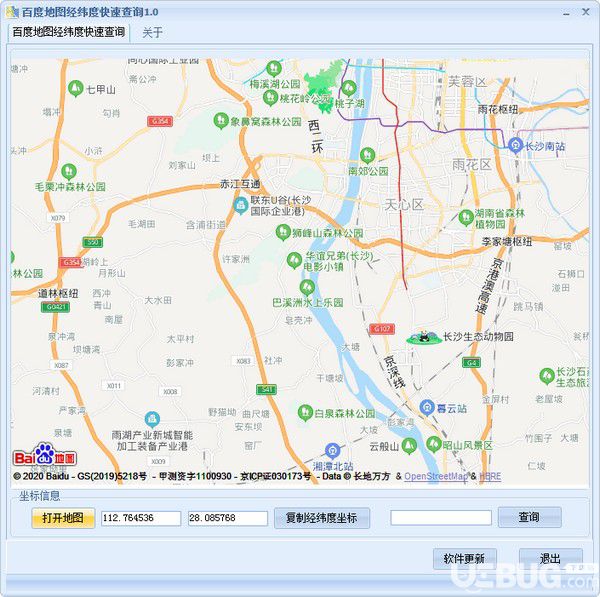Click the Baidu 地图 logo

(x=45, y=455)
